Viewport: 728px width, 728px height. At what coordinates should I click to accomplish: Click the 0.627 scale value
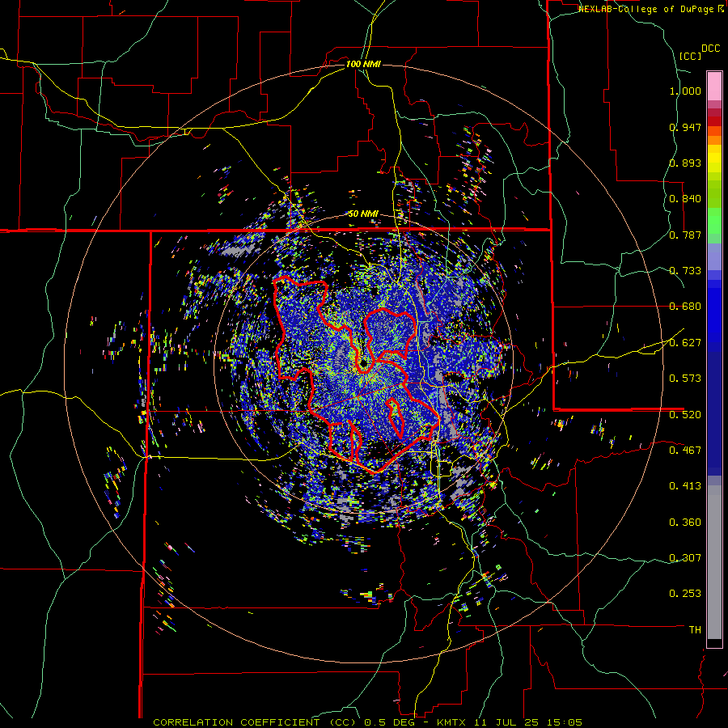(685, 343)
